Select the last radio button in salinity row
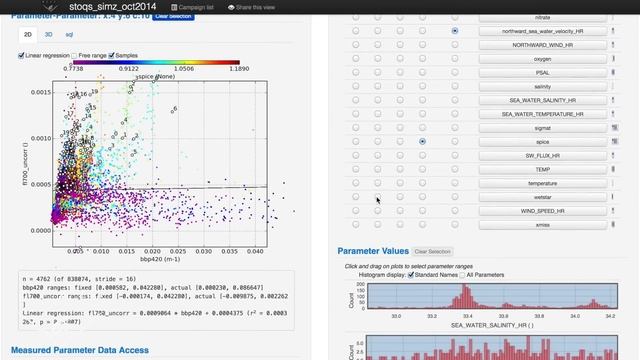The height and width of the screenshot is (360, 640). pyautogui.click(x=455, y=86)
